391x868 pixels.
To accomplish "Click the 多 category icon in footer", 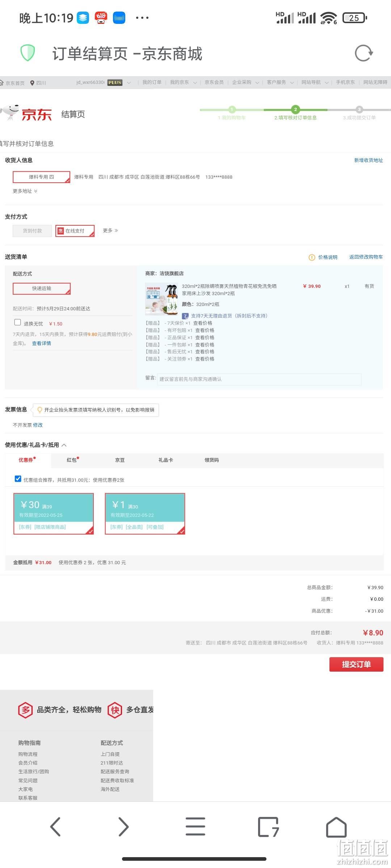I will tap(25, 710).
